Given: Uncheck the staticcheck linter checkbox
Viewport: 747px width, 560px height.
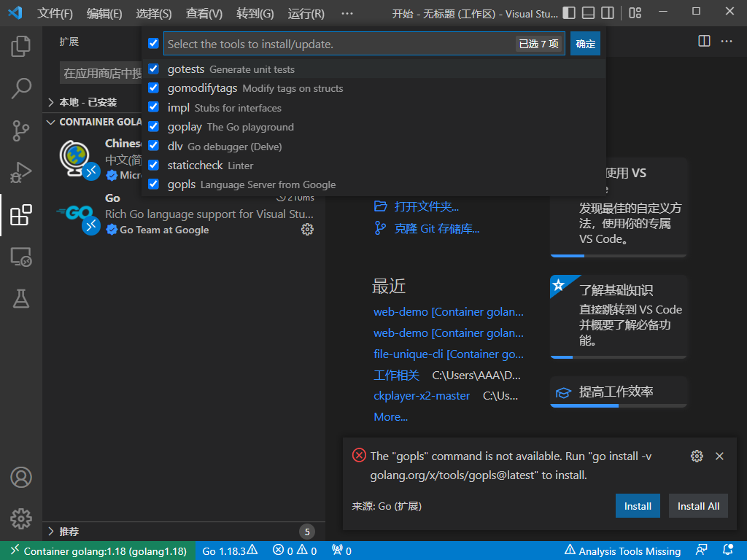Looking at the screenshot, I should (x=153, y=166).
